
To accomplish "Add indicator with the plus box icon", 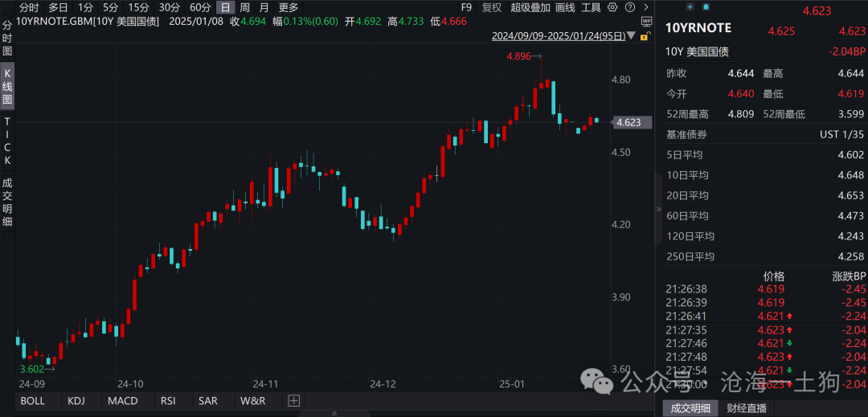I will [x=293, y=400].
